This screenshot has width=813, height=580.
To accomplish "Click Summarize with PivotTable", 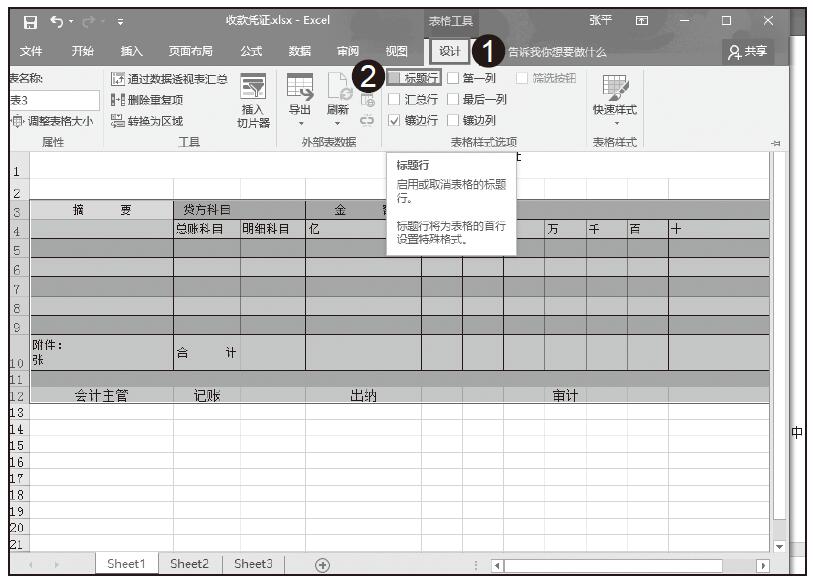I will [x=169, y=79].
